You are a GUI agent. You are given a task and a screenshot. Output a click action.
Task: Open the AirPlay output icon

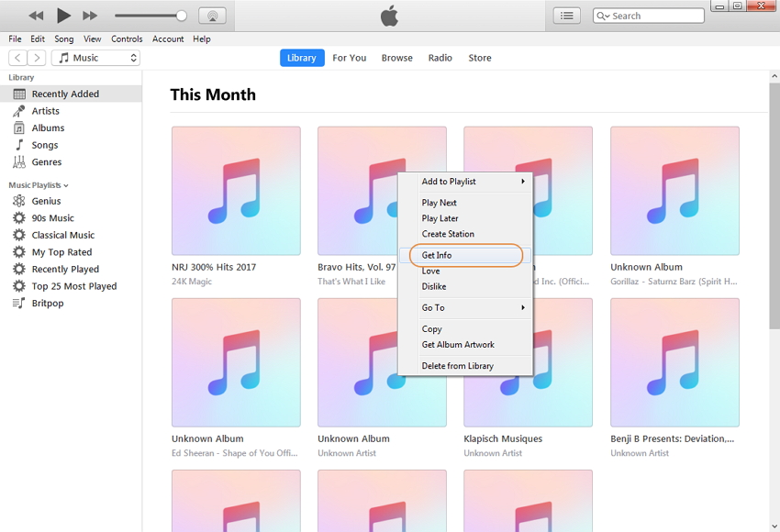(212, 16)
